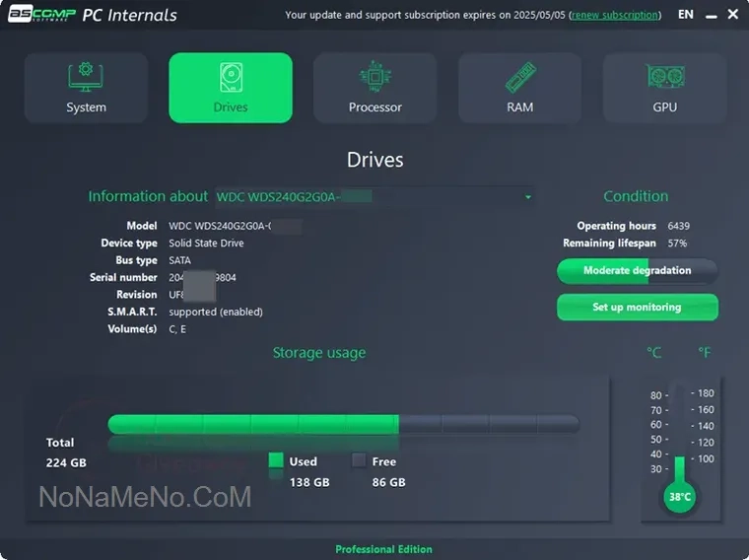Viewport: 749px width, 560px height.
Task: Click the GPU graphics card icon
Action: point(664,77)
